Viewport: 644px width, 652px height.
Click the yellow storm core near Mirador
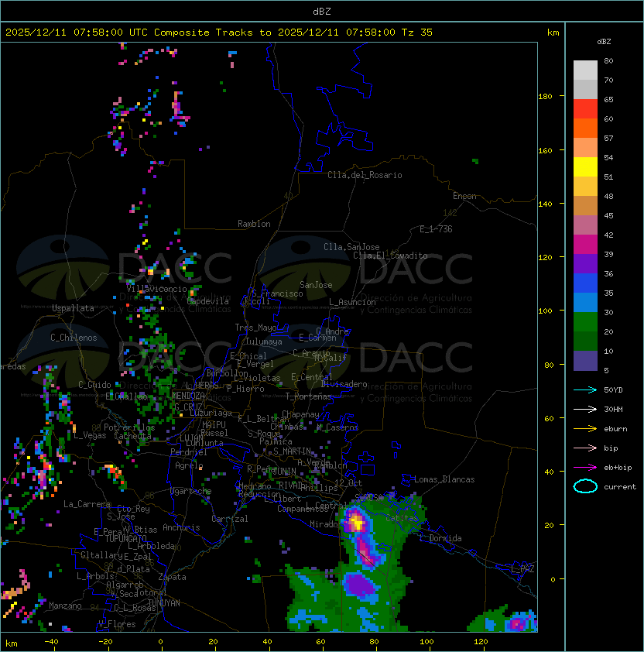click(x=357, y=521)
